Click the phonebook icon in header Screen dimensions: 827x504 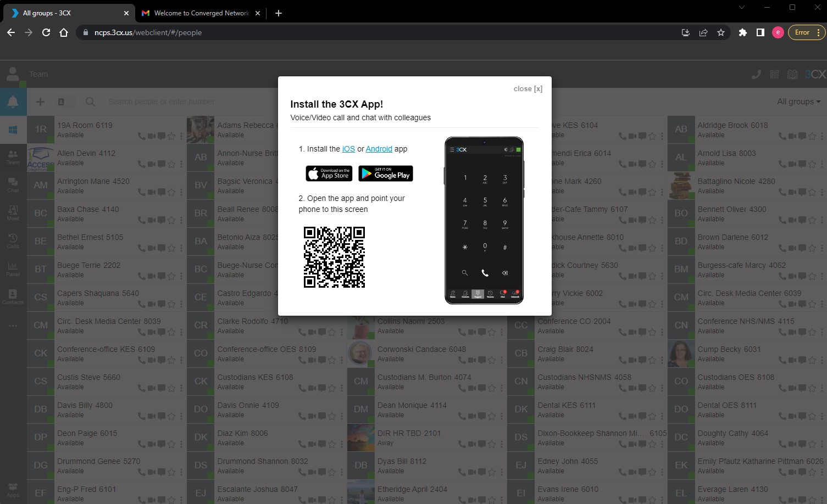(792, 74)
